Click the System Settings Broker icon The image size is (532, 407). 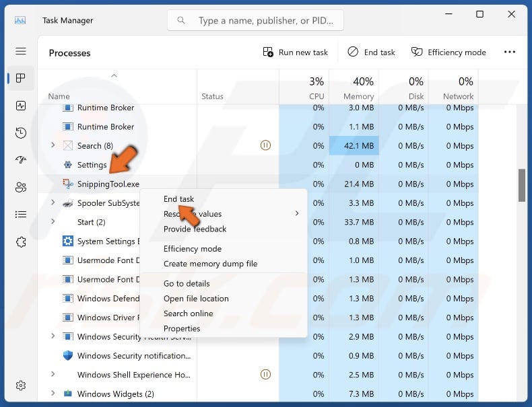coord(68,242)
